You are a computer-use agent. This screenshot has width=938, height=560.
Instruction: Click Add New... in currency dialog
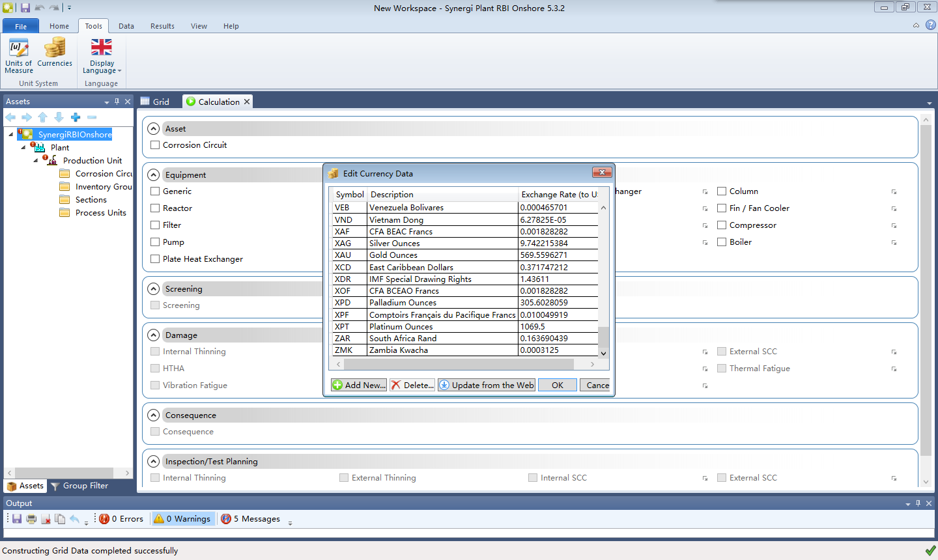(x=359, y=385)
